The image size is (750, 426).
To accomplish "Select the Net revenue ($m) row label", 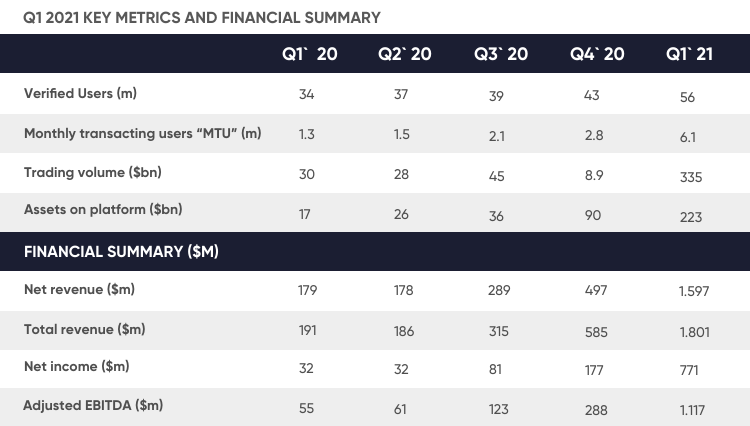I will click(x=79, y=290).
